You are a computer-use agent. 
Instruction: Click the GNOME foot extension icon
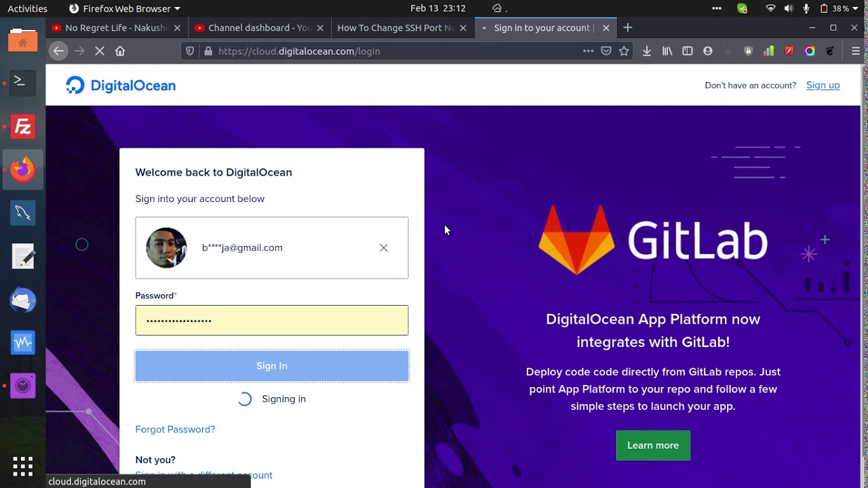point(830,51)
